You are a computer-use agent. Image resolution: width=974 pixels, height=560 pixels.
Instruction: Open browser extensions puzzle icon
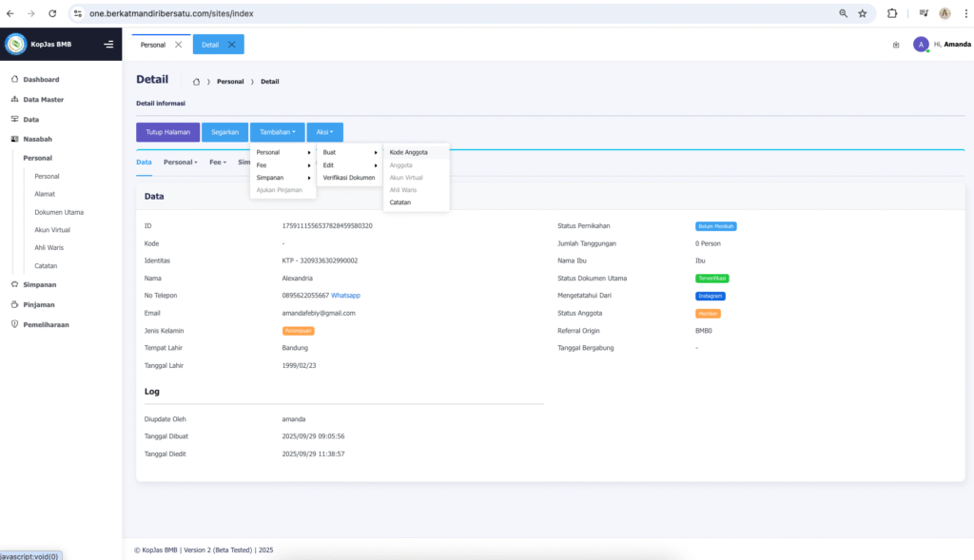892,14
